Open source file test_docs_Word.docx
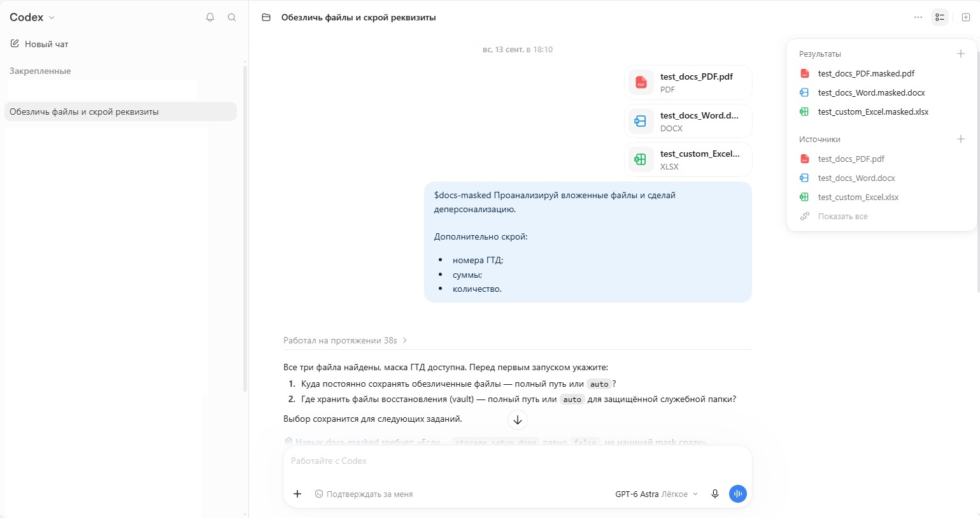This screenshot has width=980, height=518. [x=856, y=178]
